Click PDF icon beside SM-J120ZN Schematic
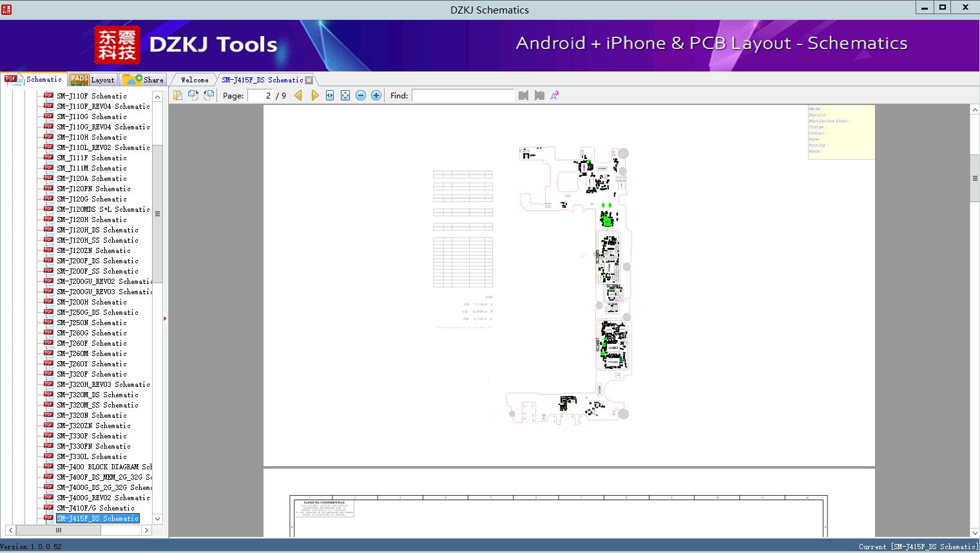Screen dimensions: 980x553 point(48,250)
